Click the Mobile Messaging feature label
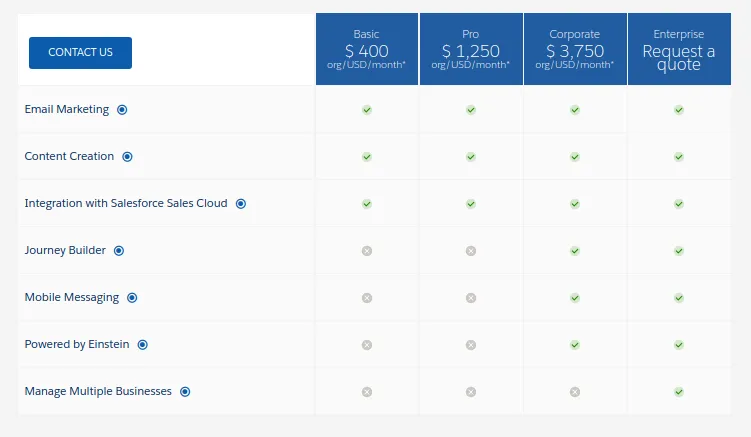The height and width of the screenshot is (437, 751). click(72, 298)
